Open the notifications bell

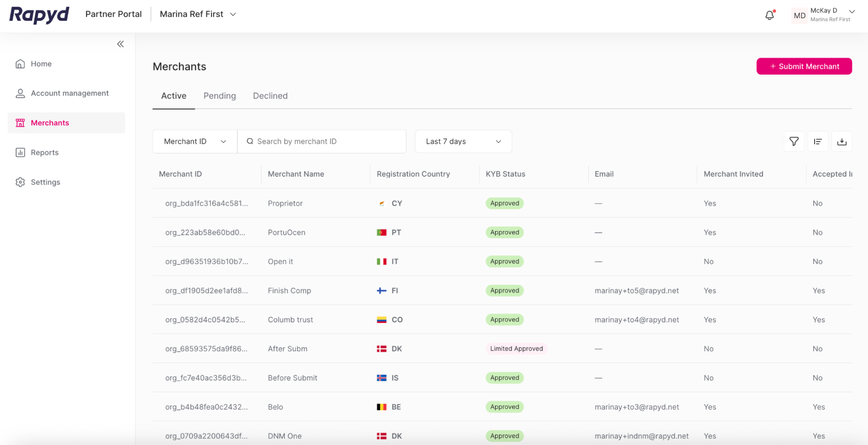pyautogui.click(x=769, y=14)
